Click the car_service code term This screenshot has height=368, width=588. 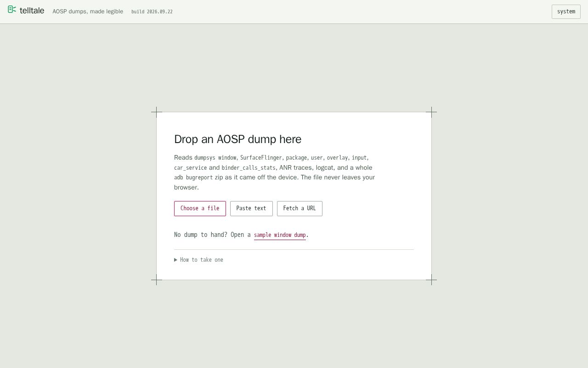click(x=191, y=168)
